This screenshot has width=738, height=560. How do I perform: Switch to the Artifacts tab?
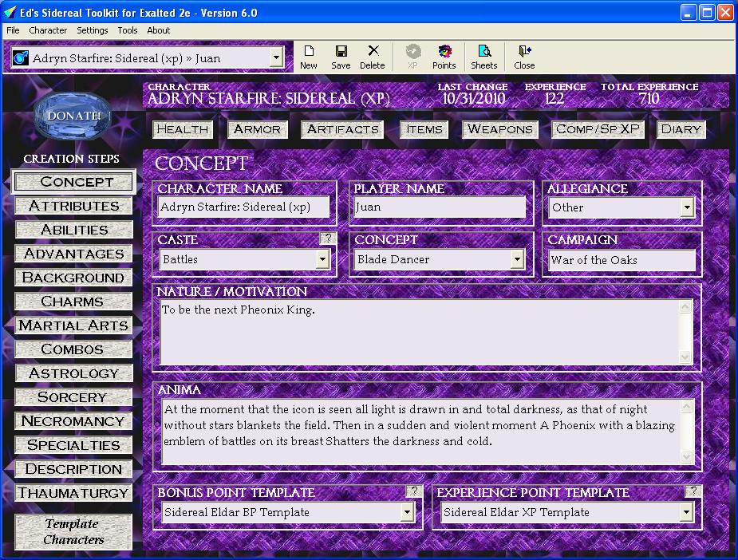[342, 129]
